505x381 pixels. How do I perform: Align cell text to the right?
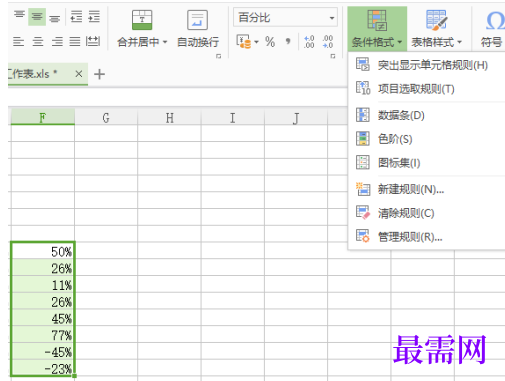57,42
